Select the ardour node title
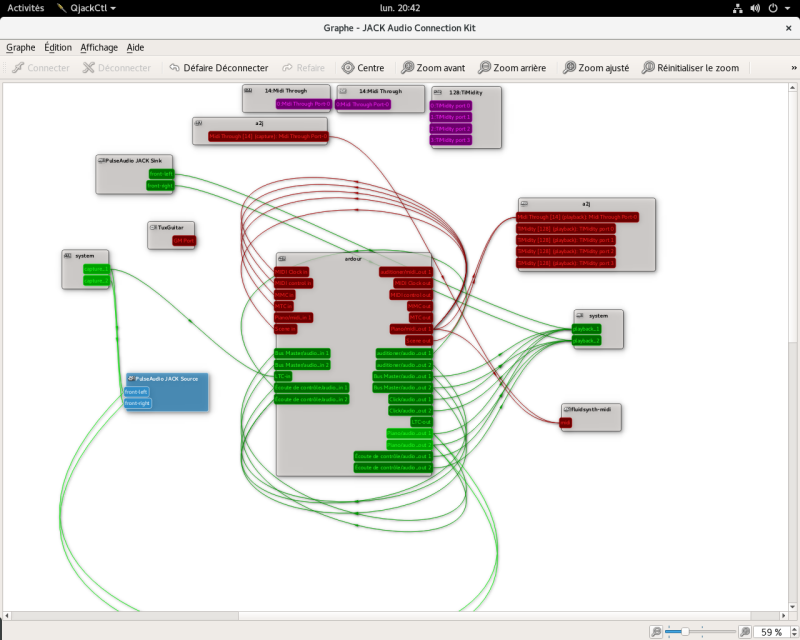 [353, 259]
